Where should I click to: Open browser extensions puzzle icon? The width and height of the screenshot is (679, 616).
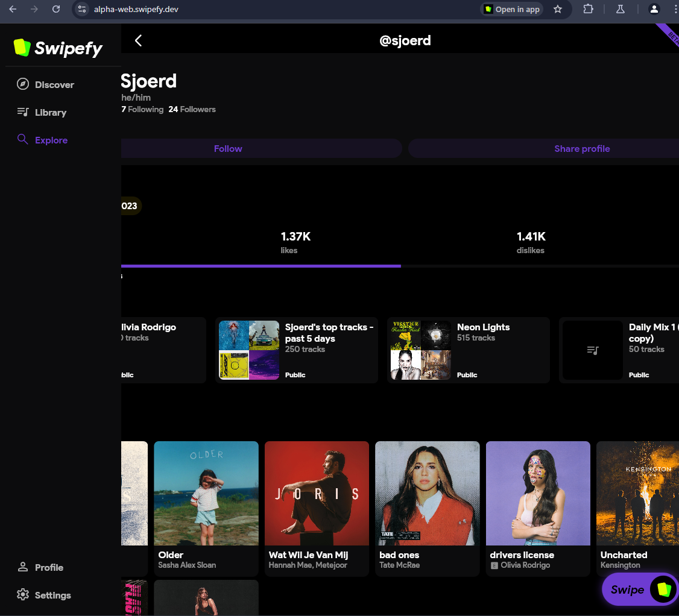tap(588, 9)
